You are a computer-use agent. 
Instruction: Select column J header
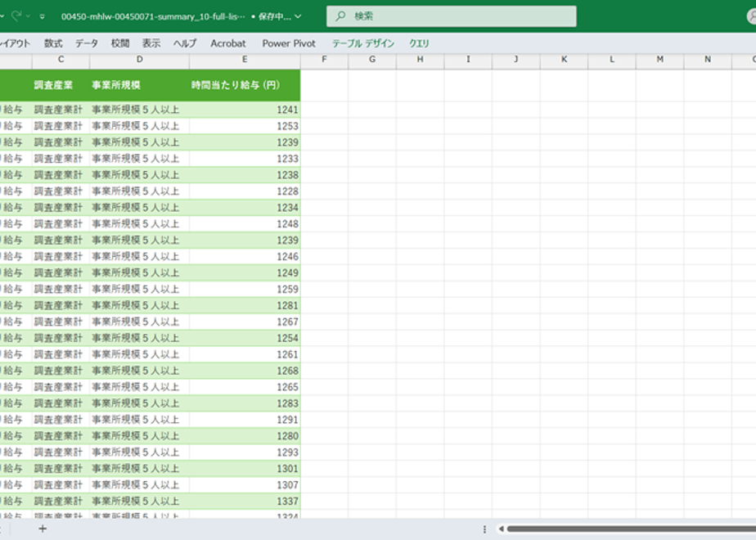tap(516, 59)
